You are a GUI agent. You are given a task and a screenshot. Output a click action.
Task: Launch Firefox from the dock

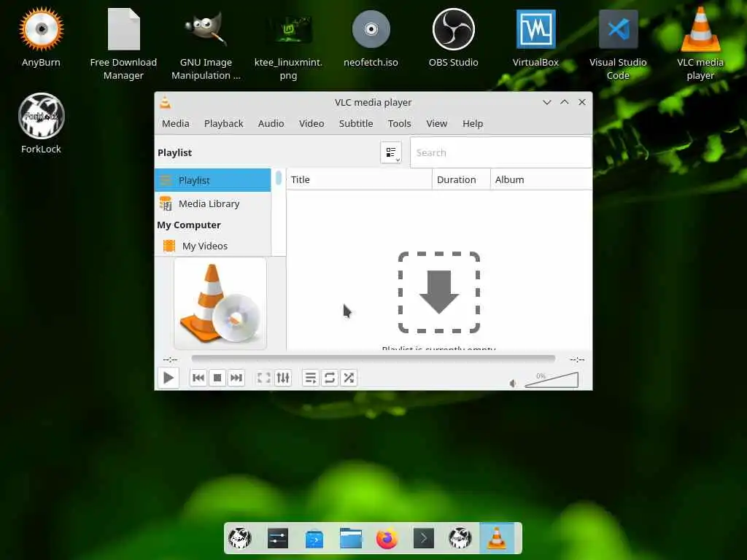point(387,539)
